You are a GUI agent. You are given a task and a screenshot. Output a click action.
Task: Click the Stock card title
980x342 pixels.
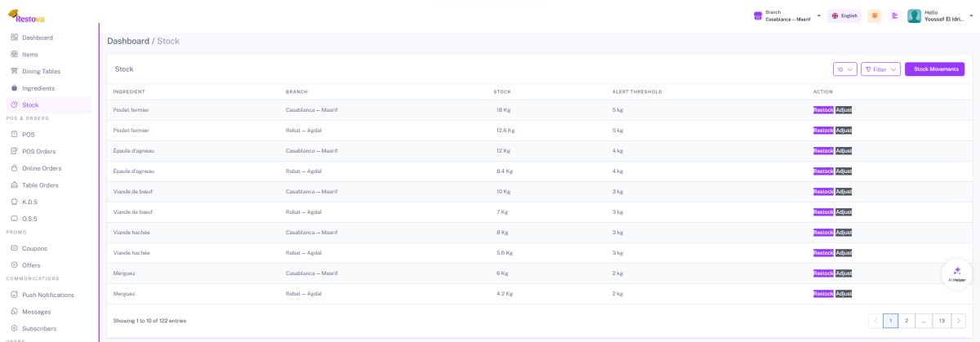click(124, 69)
